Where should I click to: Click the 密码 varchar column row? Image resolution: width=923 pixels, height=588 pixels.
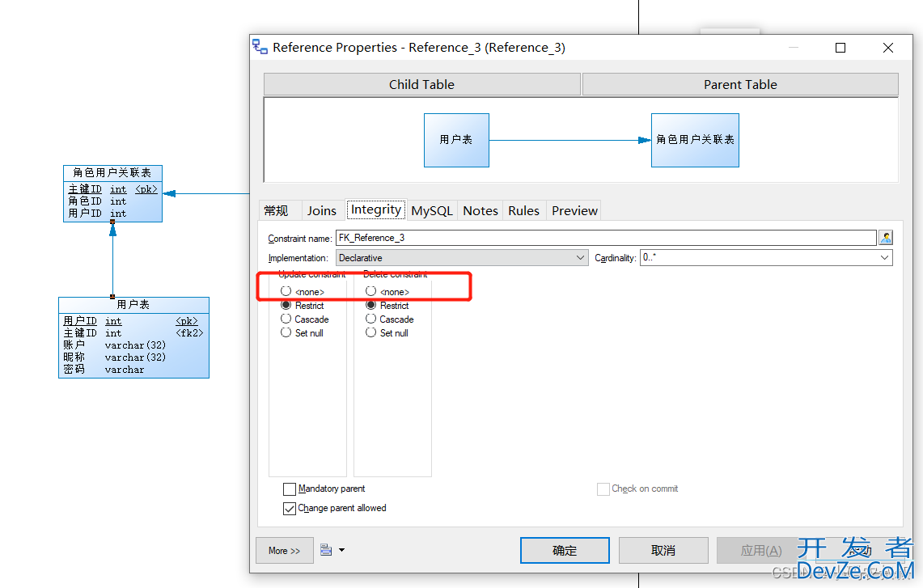pos(104,370)
